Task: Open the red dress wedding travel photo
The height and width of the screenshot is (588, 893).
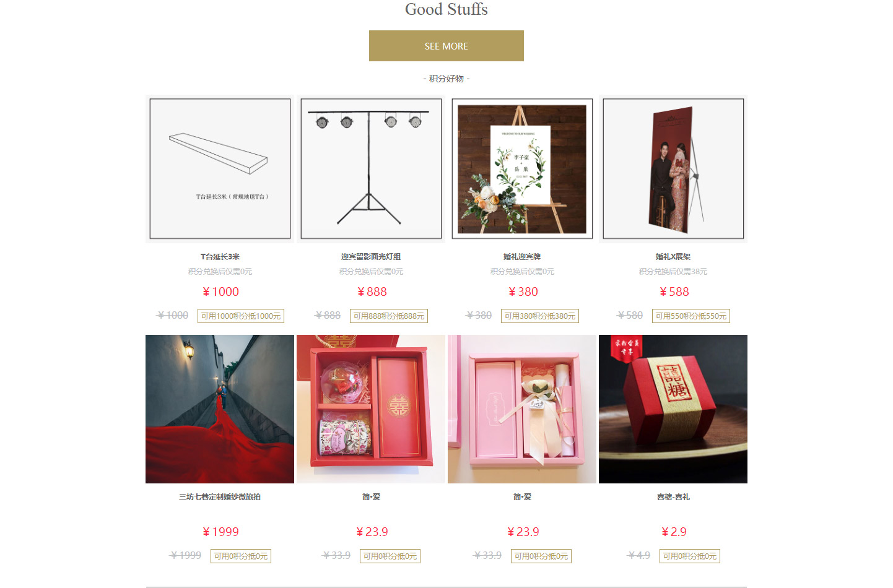Action: click(x=220, y=409)
